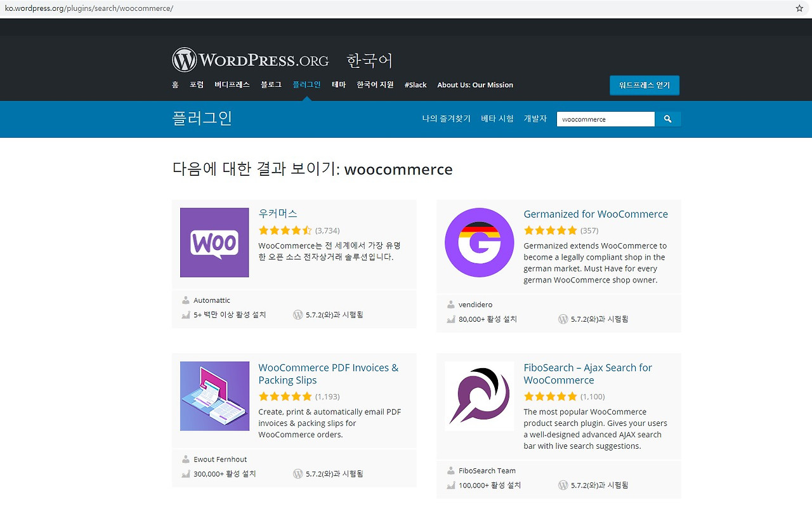
Task: Click the vendidero author name
Action: [476, 305]
